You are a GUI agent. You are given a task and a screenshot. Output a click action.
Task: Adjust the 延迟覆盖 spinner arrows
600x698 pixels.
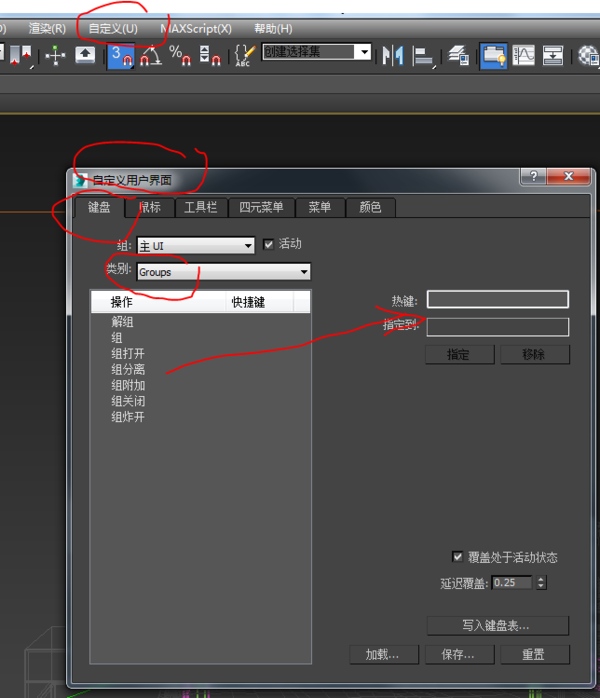pyautogui.click(x=541, y=583)
